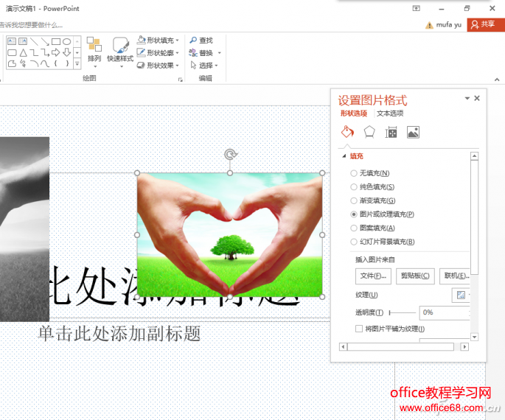Enable tile picture as texture checkbox
Image resolution: width=505 pixels, height=420 pixels.
(x=359, y=329)
